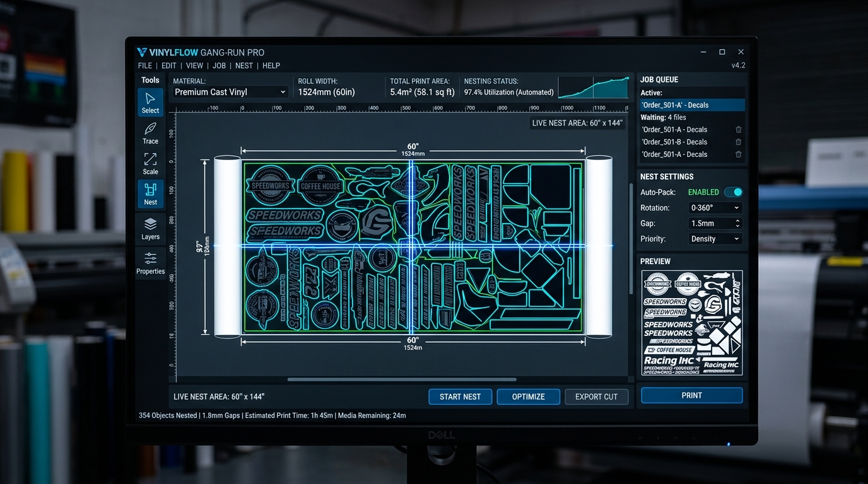Viewport: 868px width, 484px height.
Task: Select the active 'Order_501-A' highlighted job
Action: (x=692, y=105)
